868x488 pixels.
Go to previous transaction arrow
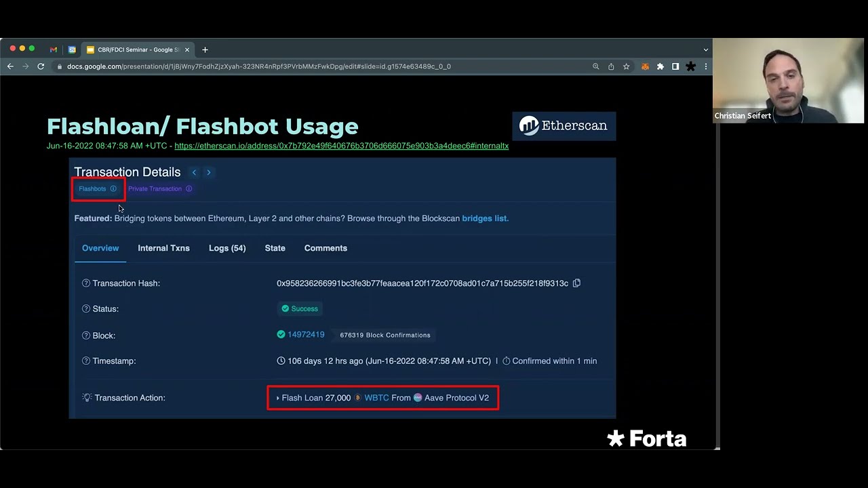pos(194,173)
